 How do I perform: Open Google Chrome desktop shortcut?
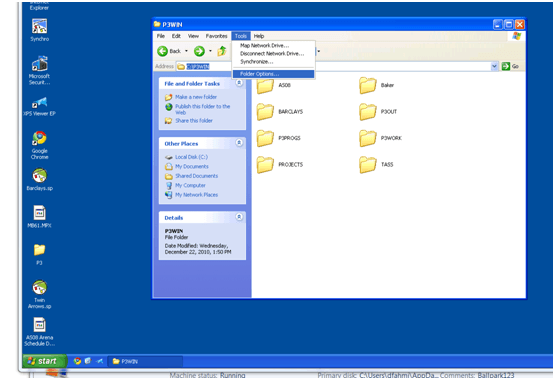pyautogui.click(x=39, y=145)
